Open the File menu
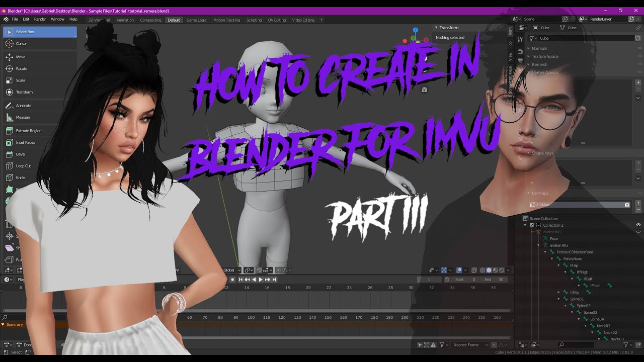This screenshot has width=644, height=362. [15, 19]
